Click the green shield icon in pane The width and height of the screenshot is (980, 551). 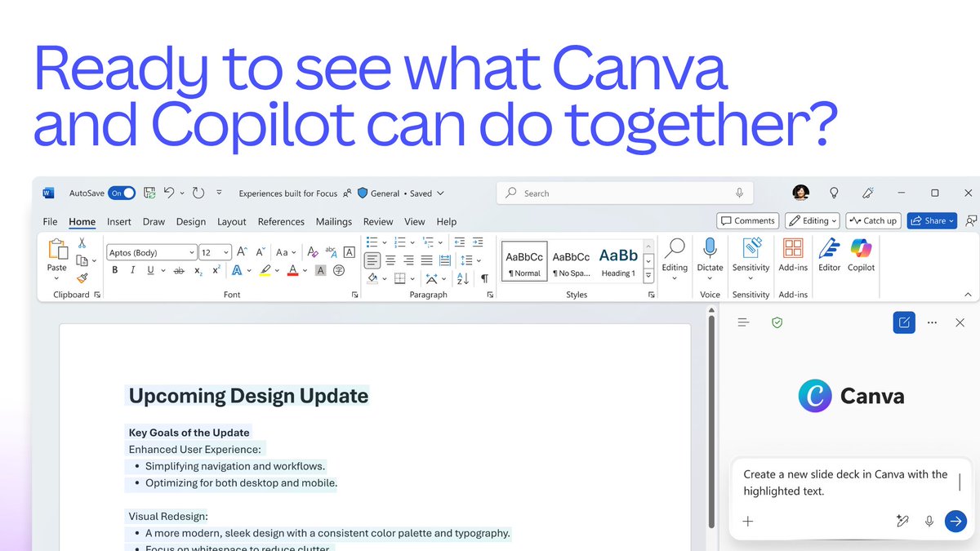[777, 322]
